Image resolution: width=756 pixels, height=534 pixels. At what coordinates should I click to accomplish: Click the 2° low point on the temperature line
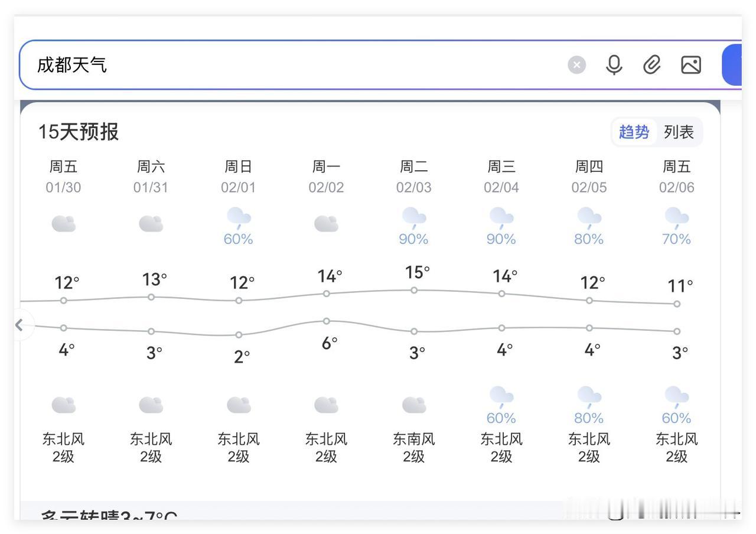coord(239,334)
